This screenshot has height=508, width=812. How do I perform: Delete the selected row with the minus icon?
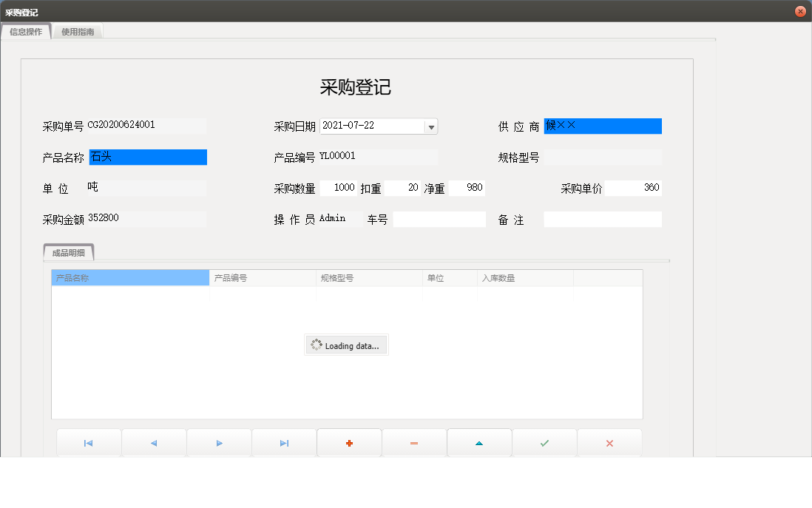click(x=414, y=442)
